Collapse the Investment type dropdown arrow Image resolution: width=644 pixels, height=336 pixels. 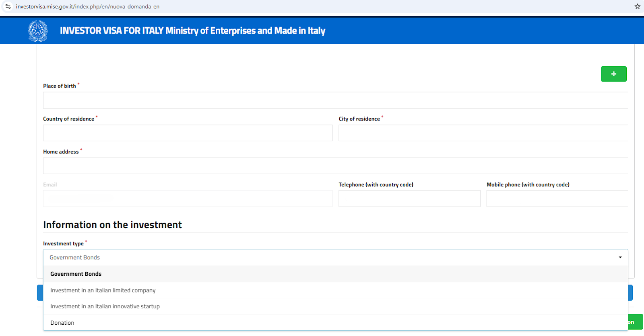click(620, 257)
